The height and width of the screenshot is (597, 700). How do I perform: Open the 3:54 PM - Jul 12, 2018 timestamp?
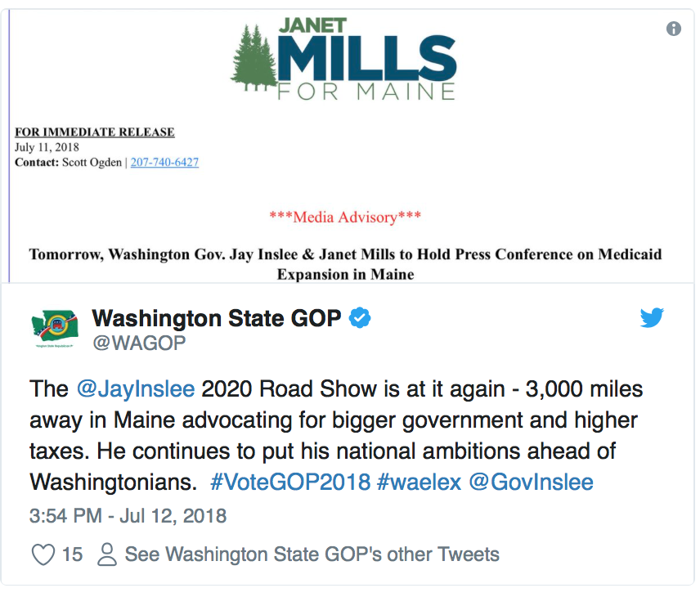click(x=128, y=516)
